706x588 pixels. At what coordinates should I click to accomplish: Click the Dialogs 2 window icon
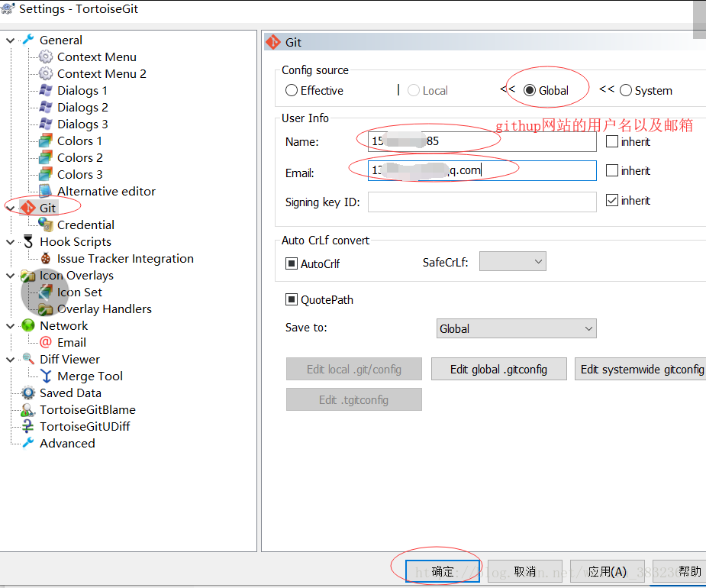(46, 107)
